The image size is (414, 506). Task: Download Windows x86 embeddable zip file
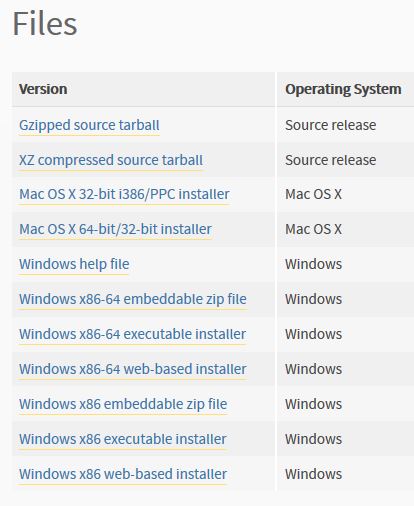click(123, 404)
